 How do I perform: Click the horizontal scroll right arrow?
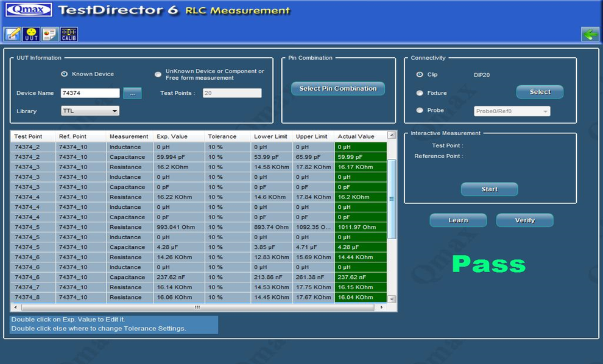(x=381, y=307)
